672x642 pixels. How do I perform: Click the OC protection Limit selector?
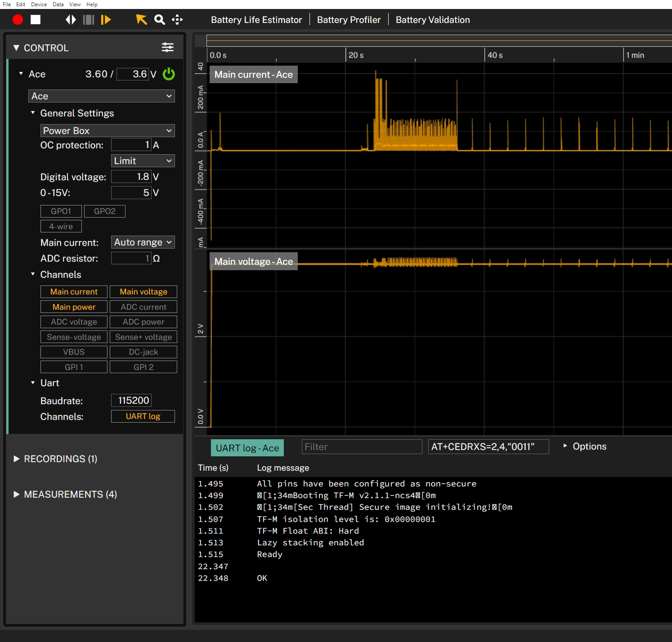[143, 160]
